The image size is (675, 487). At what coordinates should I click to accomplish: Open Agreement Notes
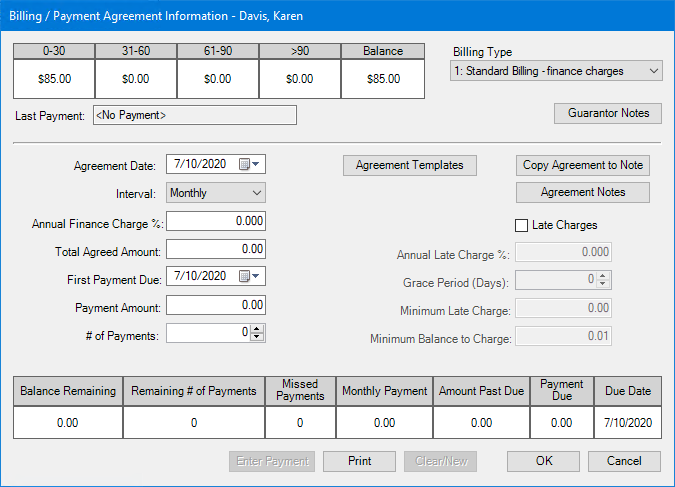point(583,192)
